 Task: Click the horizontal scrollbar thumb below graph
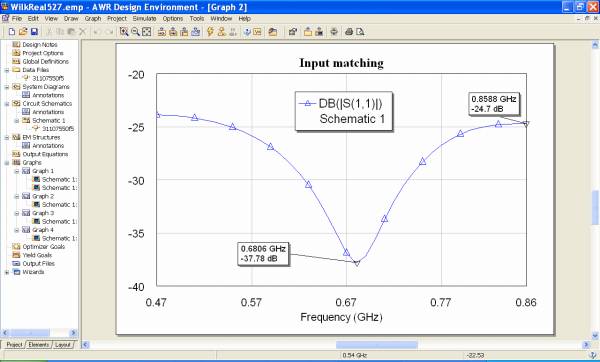(377, 345)
